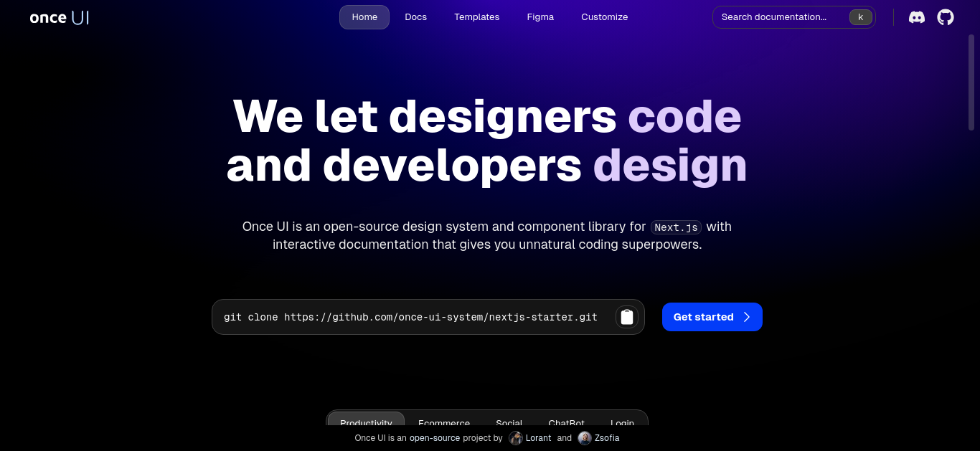Click the Get started button
This screenshot has width=980, height=451.
pyautogui.click(x=712, y=317)
